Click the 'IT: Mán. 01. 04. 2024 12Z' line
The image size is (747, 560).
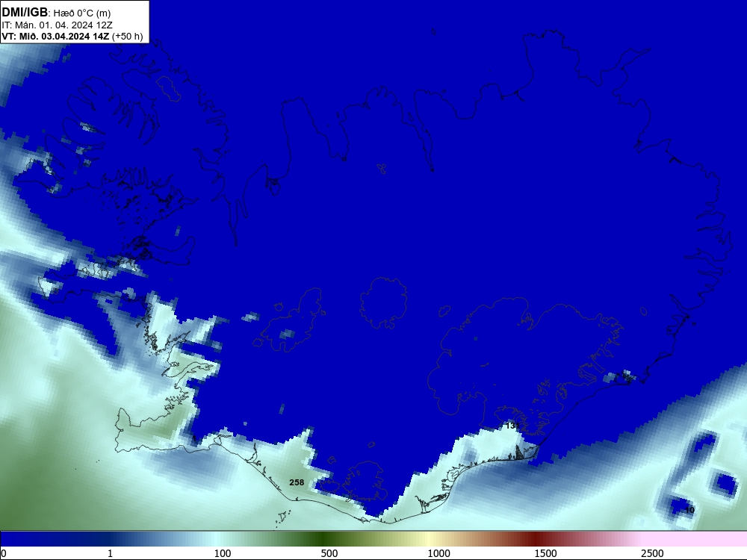58,25
